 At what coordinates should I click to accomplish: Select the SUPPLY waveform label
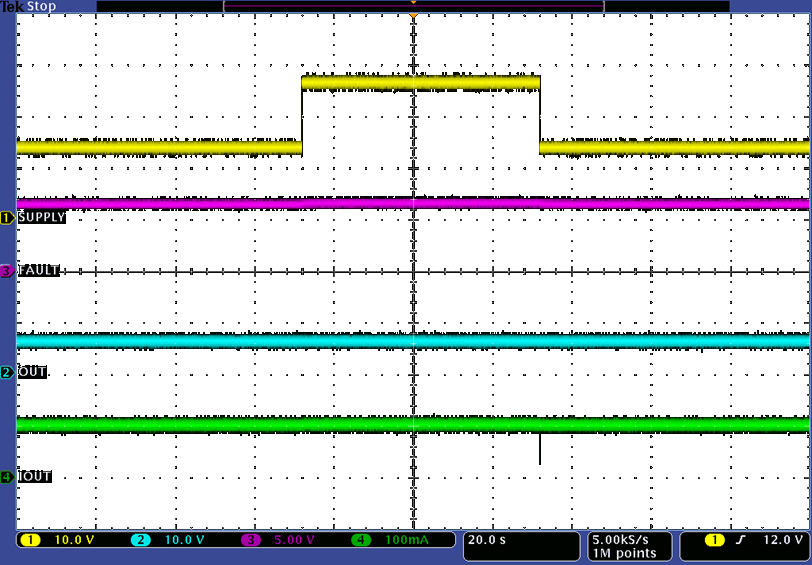(x=41, y=217)
